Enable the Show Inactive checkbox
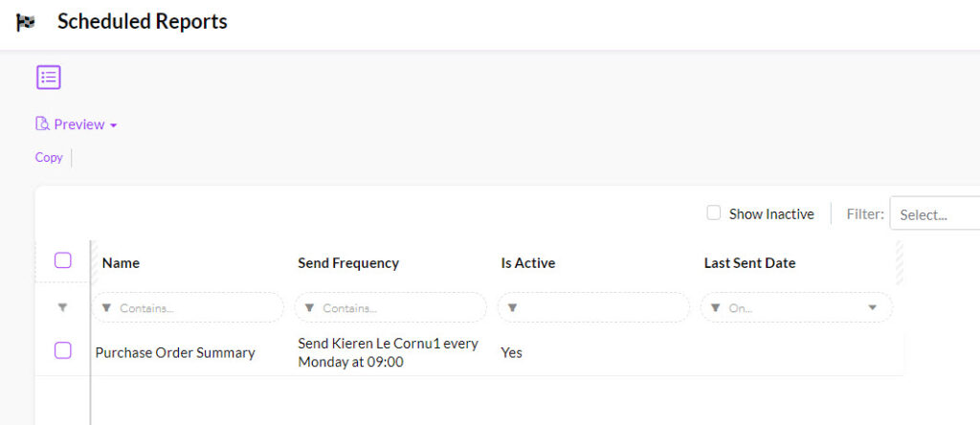This screenshot has width=980, height=425. click(x=714, y=213)
